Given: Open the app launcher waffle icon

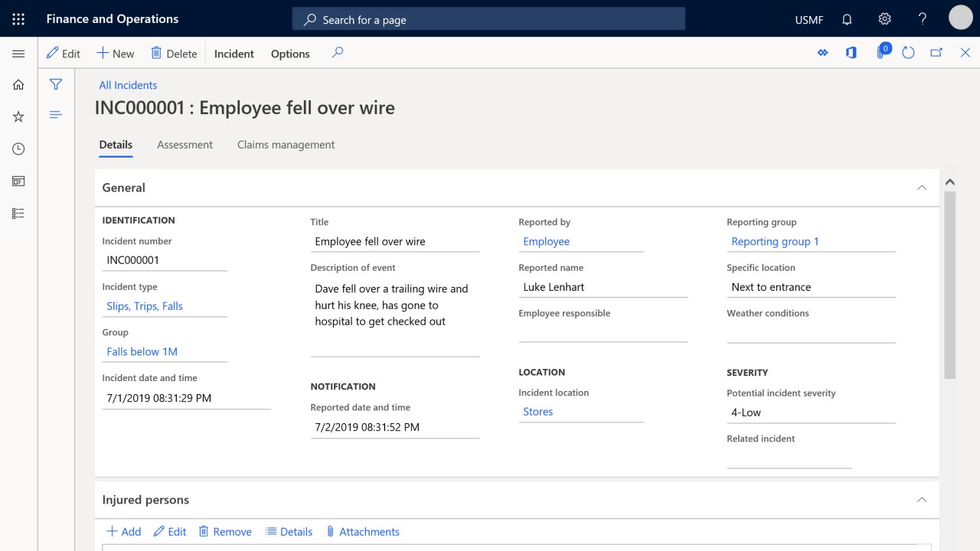Looking at the screenshot, I should (x=18, y=19).
